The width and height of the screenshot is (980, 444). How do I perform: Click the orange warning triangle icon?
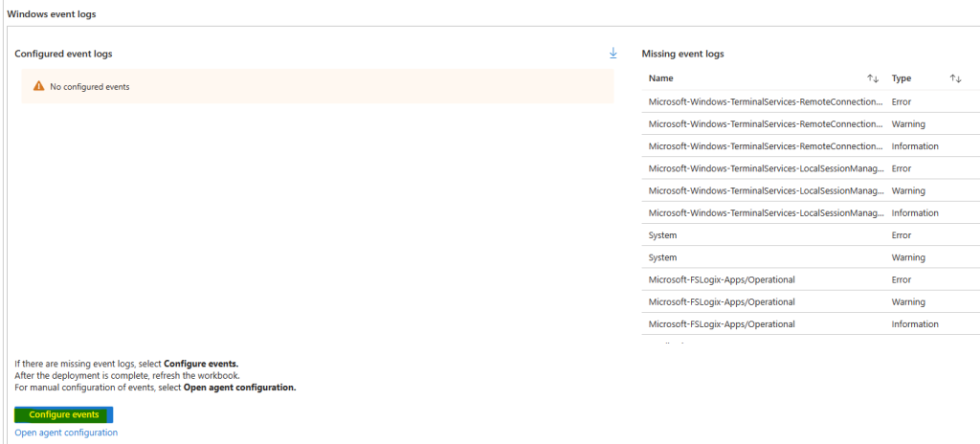[x=38, y=86]
